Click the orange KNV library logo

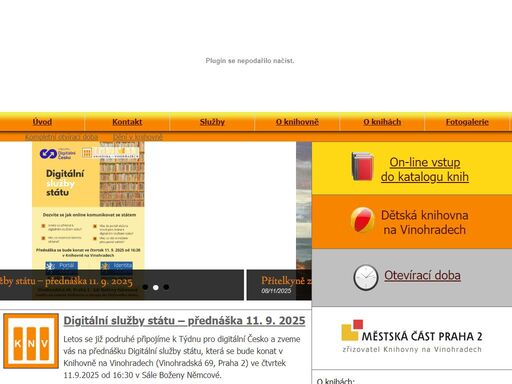coord(31,341)
